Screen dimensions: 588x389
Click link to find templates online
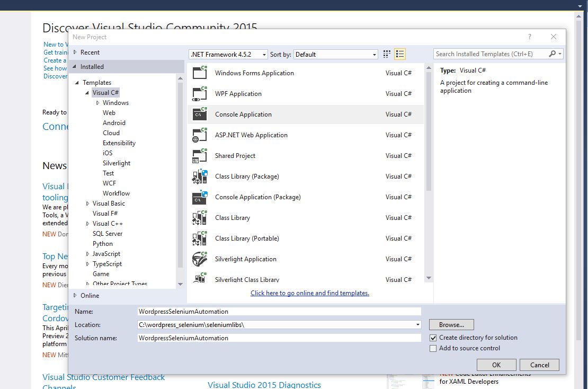pyautogui.click(x=310, y=293)
